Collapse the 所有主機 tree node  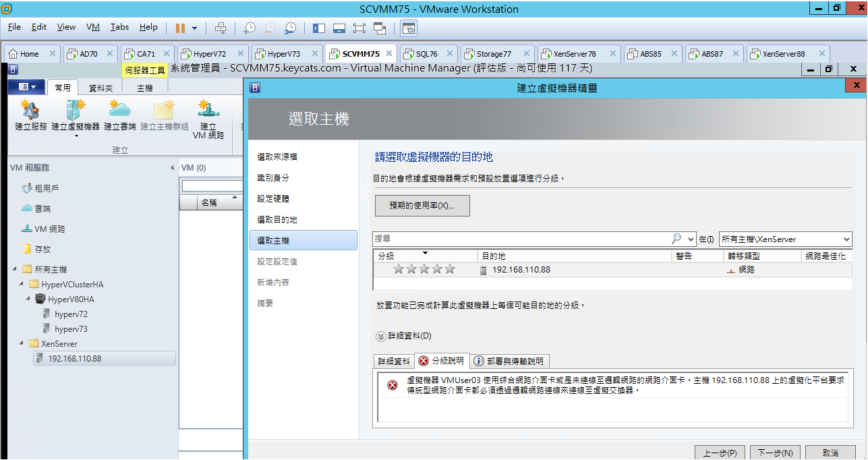[x=16, y=269]
